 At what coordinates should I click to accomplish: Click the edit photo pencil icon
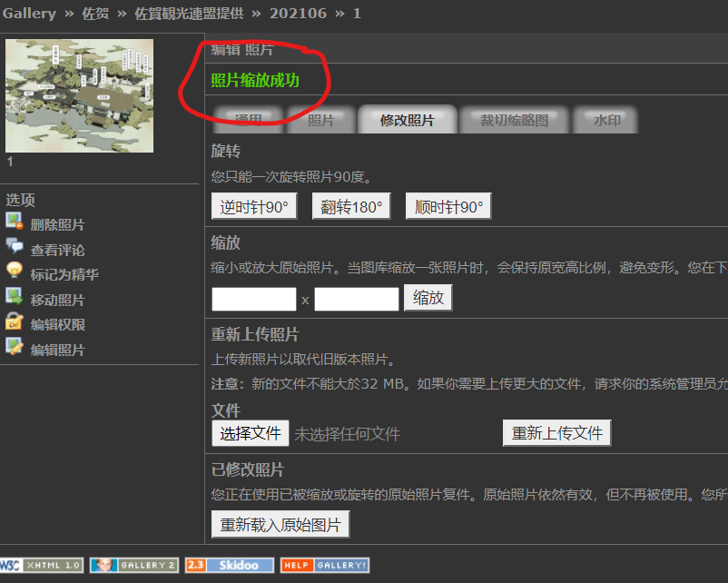click(x=14, y=346)
